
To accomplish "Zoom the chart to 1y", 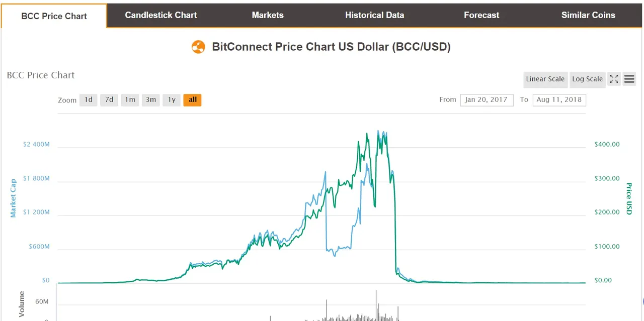I will [172, 100].
